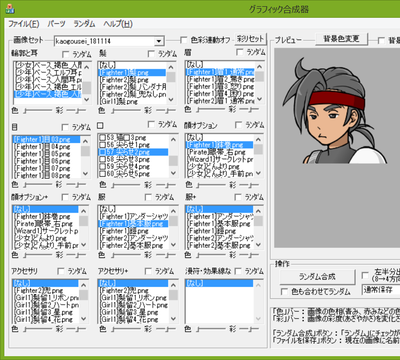Click the scroll up arrow of the 服 list
The height and width of the screenshot is (360, 400).
173,210
